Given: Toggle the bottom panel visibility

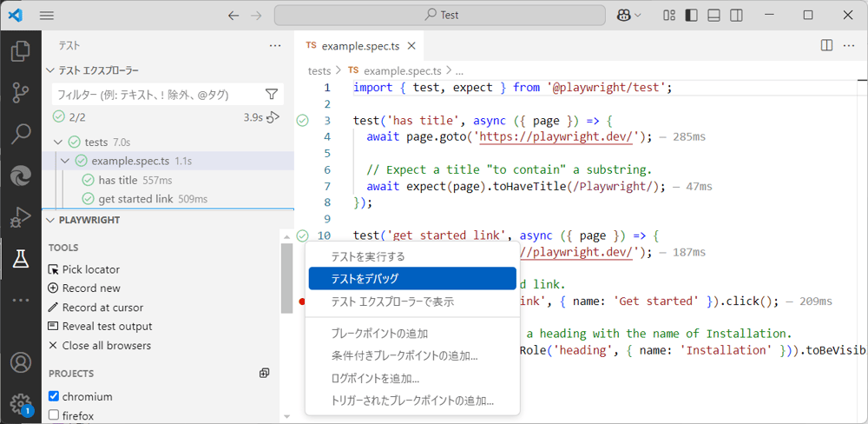Looking at the screenshot, I should pyautogui.click(x=713, y=16).
